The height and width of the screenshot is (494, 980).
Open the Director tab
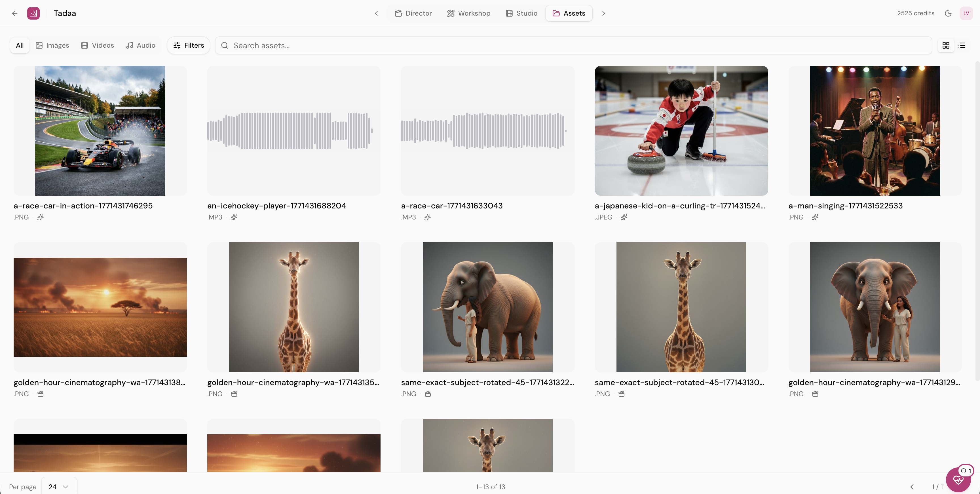point(413,13)
